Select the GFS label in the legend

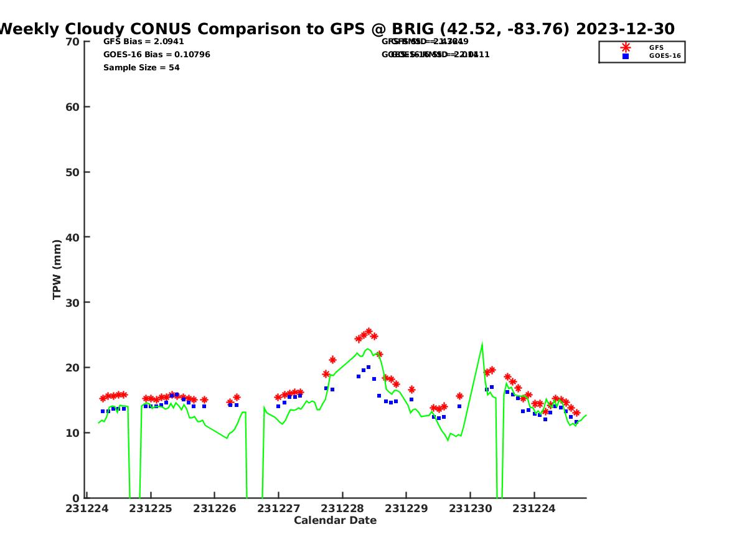(656, 47)
